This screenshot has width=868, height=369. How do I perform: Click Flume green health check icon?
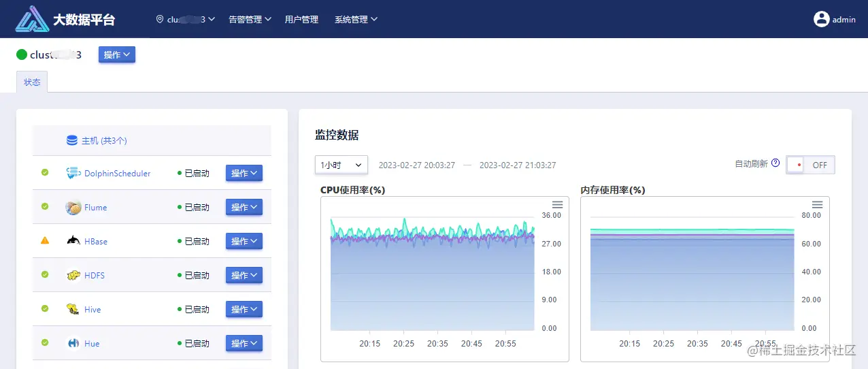tap(45, 206)
